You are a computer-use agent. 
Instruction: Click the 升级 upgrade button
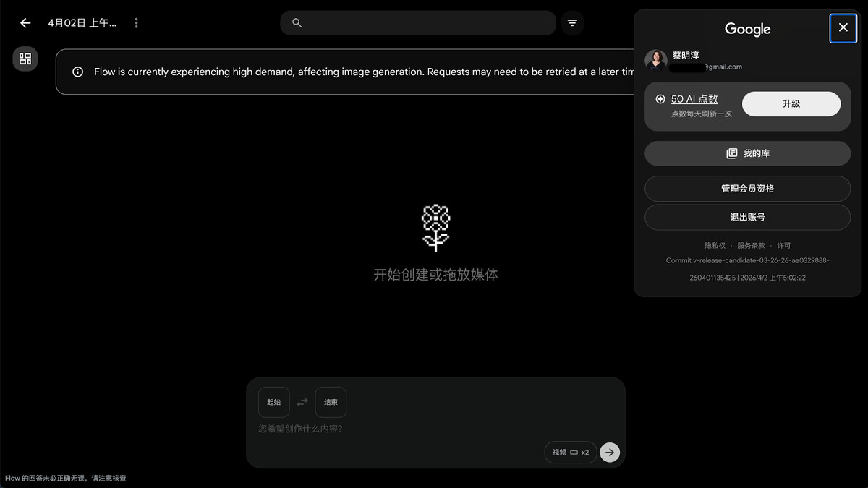click(x=791, y=104)
